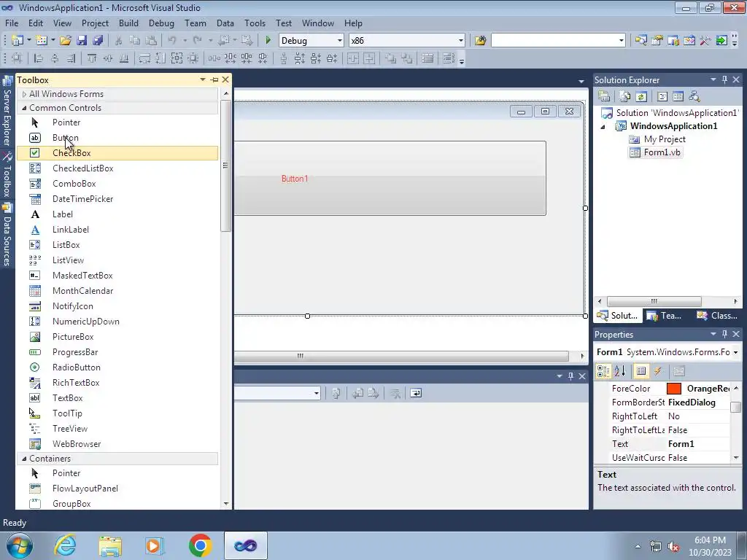The width and height of the screenshot is (747, 560).
Task: Collapse Containers toolbox group
Action: coord(24,459)
